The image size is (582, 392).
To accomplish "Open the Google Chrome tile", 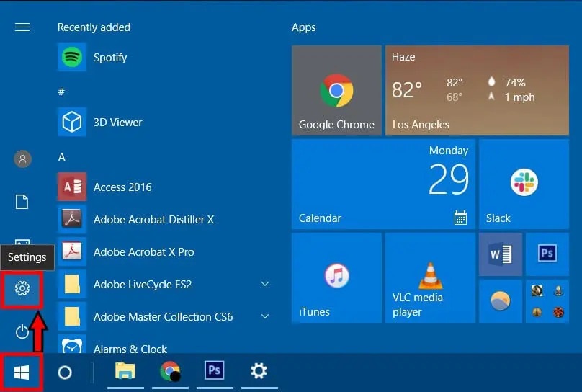I will 336,90.
